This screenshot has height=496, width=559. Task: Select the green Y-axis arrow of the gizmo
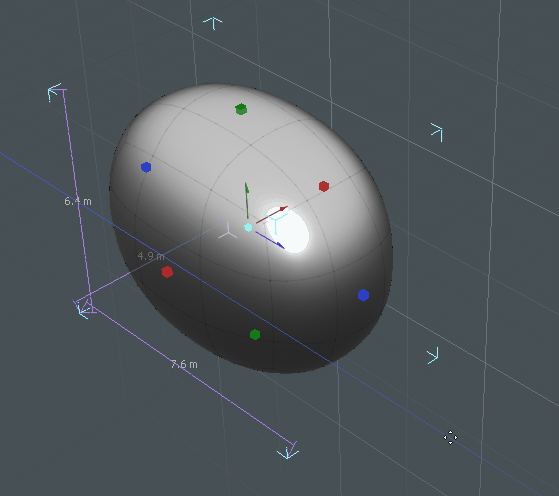click(x=247, y=200)
